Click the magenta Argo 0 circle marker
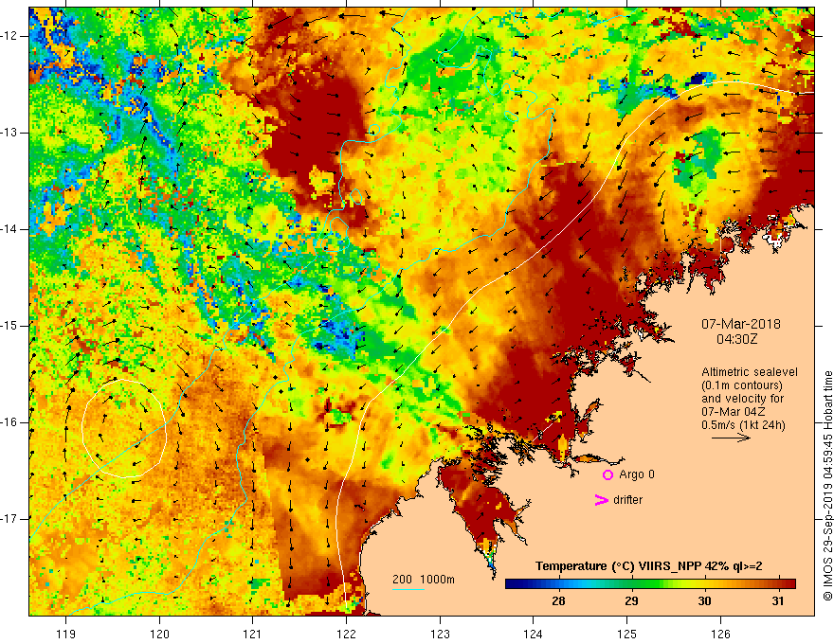Screen dimensions: 834x644 [607, 474]
